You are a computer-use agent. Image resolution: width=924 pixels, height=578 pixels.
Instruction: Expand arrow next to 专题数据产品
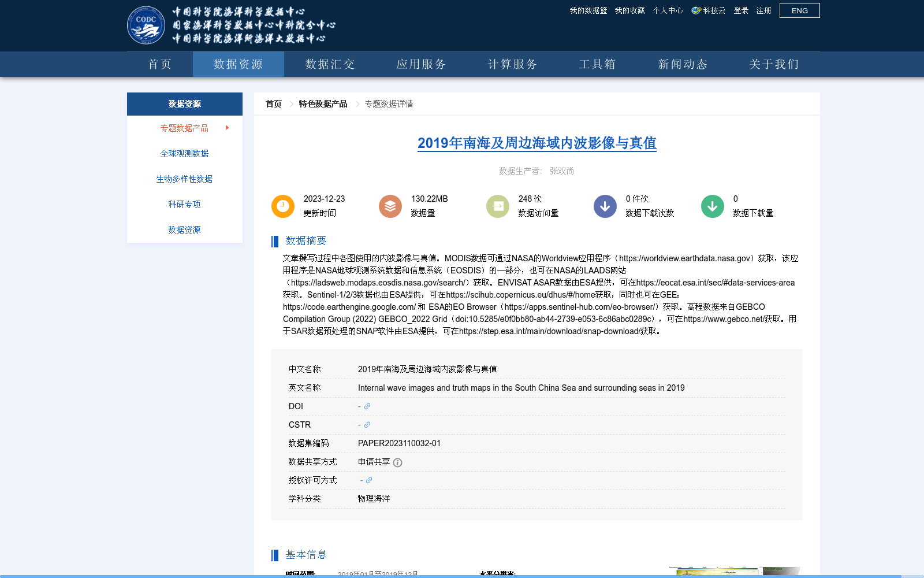coord(228,128)
